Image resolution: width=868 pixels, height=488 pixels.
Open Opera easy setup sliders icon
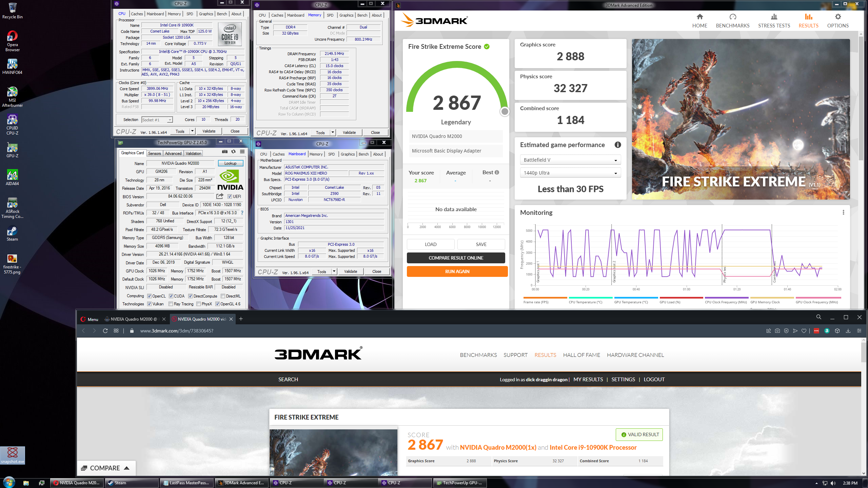[x=859, y=331]
